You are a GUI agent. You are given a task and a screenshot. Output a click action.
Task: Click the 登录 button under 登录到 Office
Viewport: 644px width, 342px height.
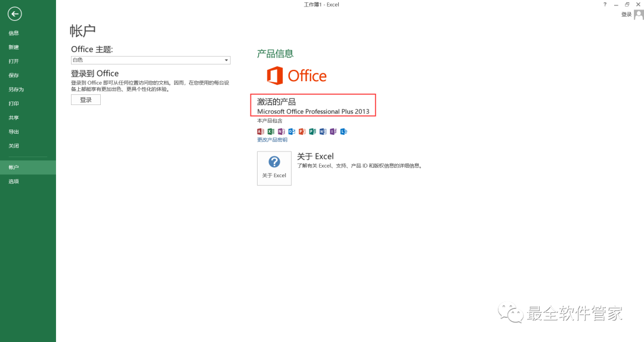pos(86,100)
